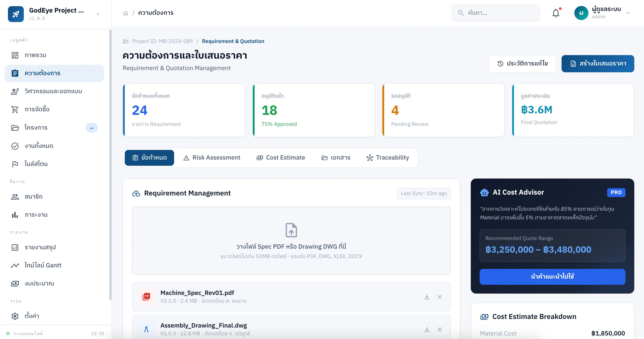Click the Material Cost ฿1,850,000 value

pyautogui.click(x=608, y=333)
